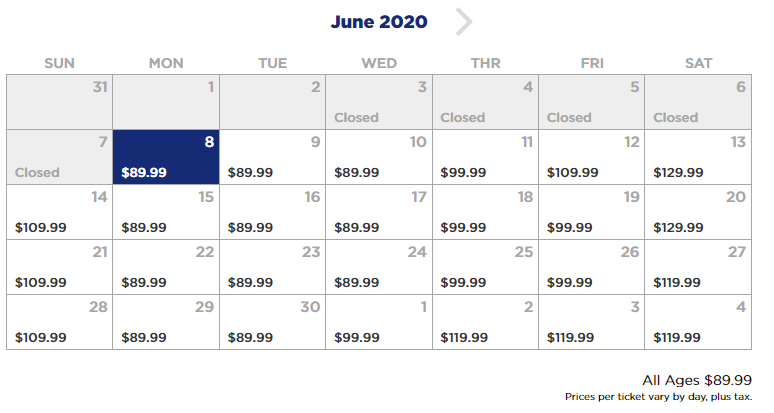Click the June 2020 month heading
This screenshot has height=413, width=774.
(379, 22)
